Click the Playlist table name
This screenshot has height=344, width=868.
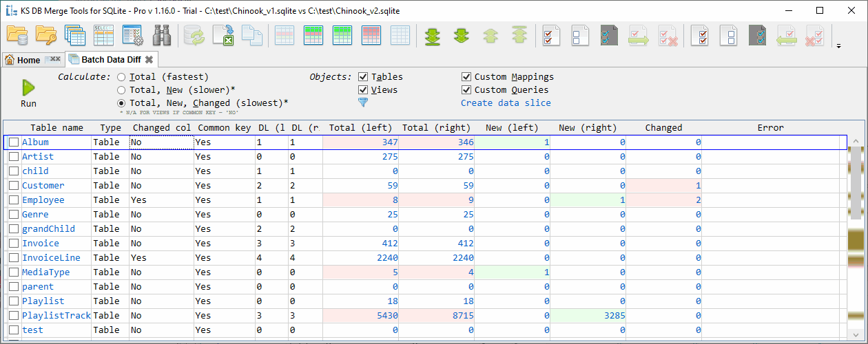coord(43,301)
